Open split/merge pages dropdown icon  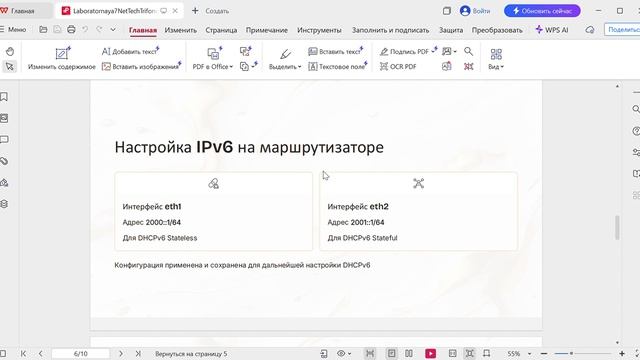coord(248,66)
